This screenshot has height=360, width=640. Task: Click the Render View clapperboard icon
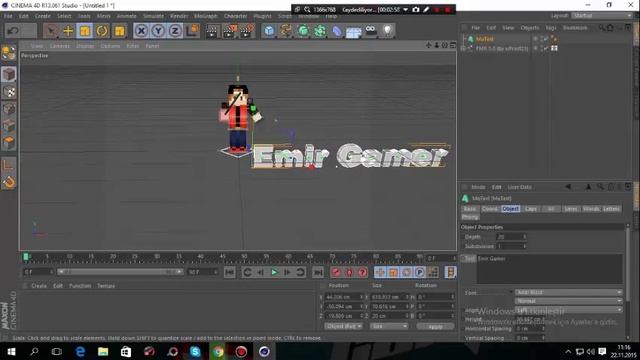pos(212,31)
